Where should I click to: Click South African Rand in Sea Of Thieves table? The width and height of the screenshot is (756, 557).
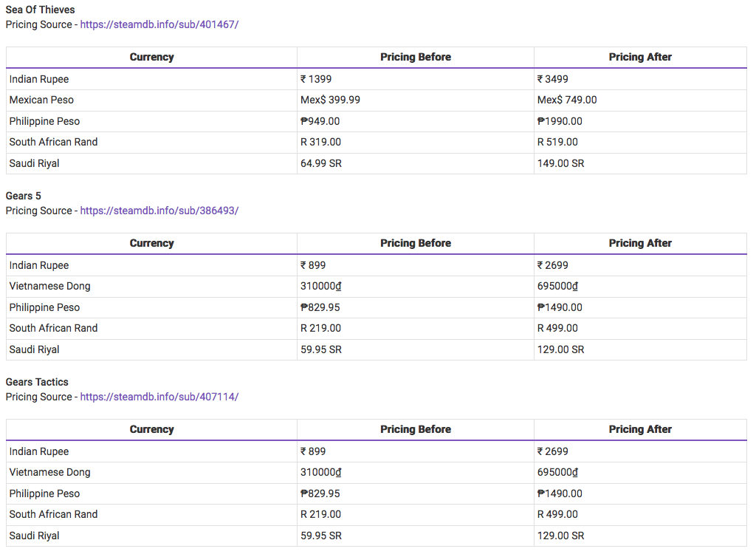point(53,142)
